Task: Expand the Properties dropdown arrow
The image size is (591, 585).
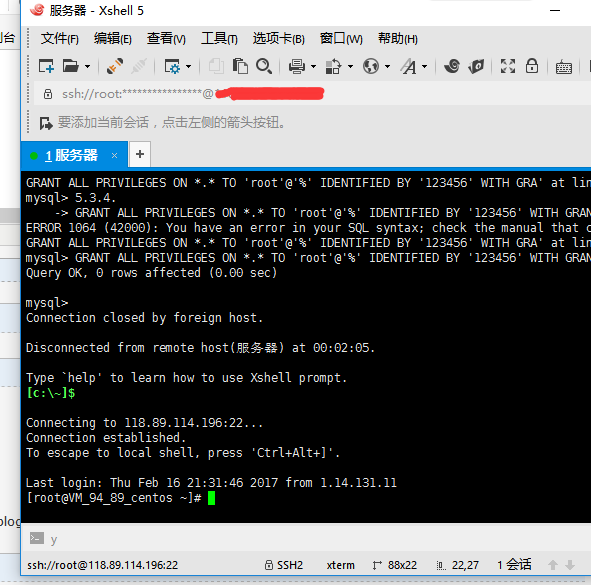Action: 188,67
